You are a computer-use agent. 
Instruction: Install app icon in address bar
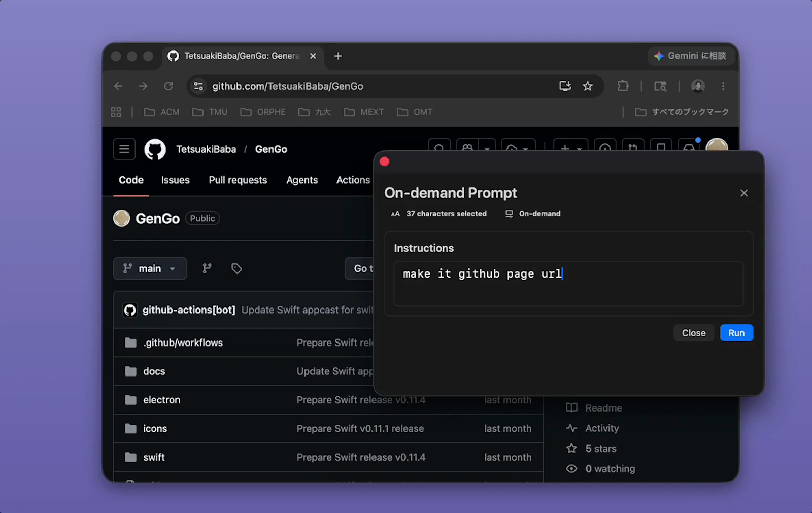click(565, 86)
